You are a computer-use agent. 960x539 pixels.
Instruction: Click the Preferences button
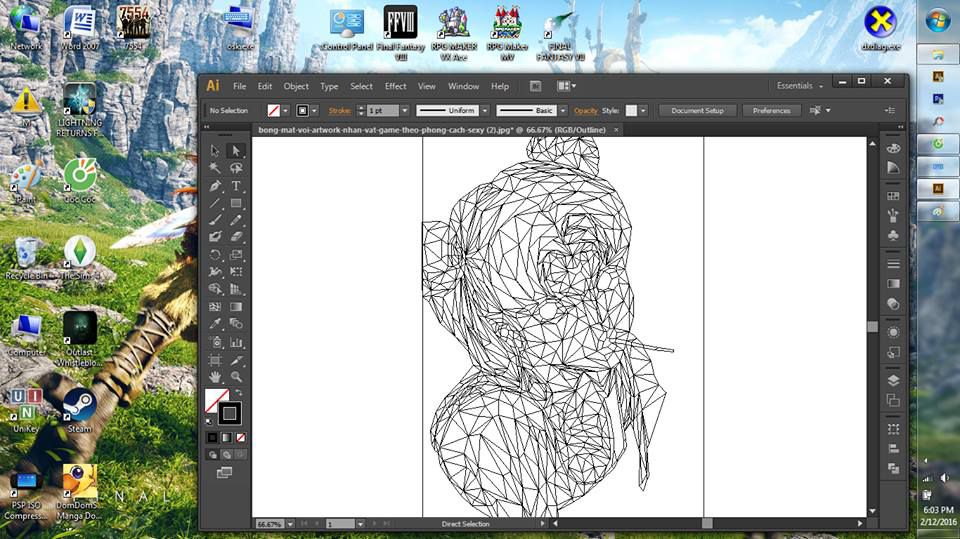coord(771,111)
